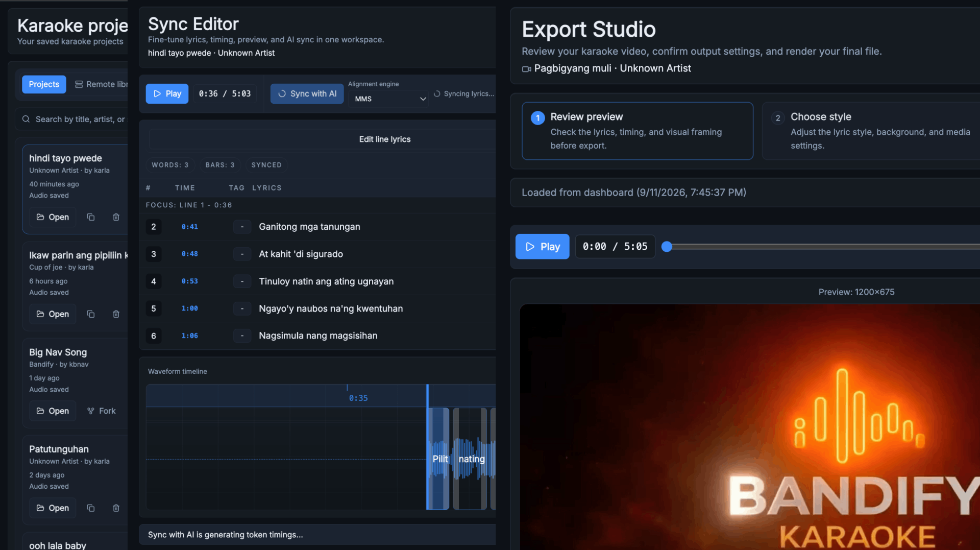
Task: Click the 'ooh lala baby' project title
Action: point(58,545)
